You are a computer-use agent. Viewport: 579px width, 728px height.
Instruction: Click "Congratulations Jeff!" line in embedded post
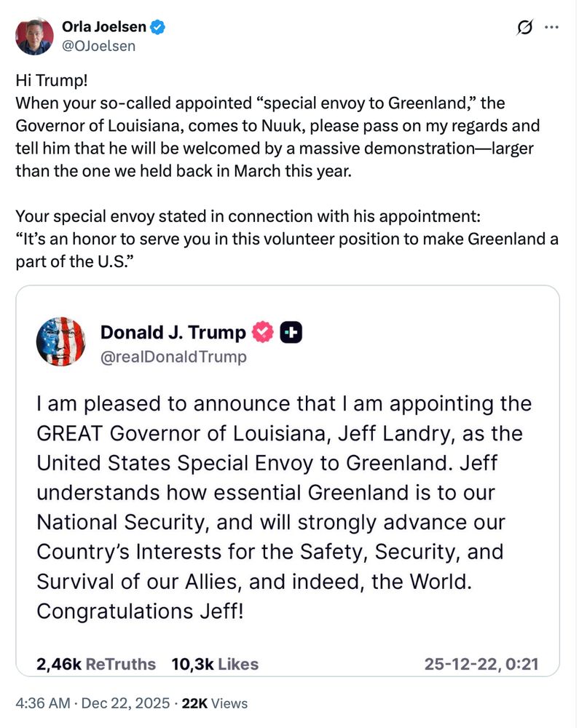pos(141,611)
